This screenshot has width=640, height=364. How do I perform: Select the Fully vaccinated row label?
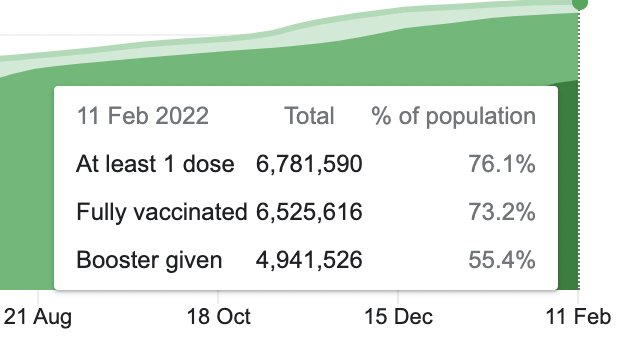[x=162, y=213]
